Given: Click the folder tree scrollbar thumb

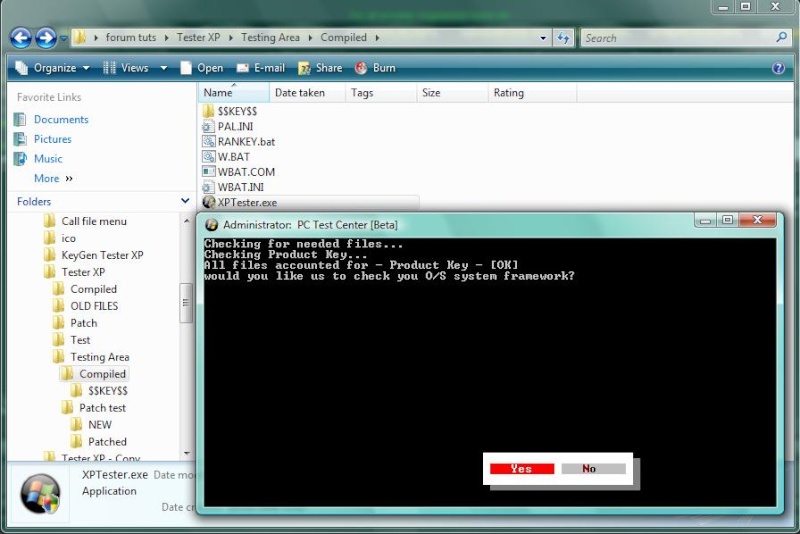Looking at the screenshot, I should pyautogui.click(x=186, y=303).
